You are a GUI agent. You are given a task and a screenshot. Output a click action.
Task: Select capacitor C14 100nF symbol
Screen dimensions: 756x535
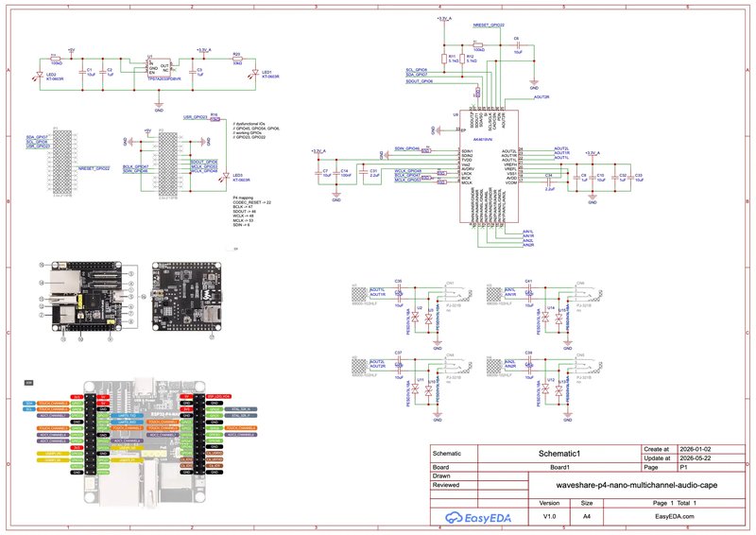(336, 173)
